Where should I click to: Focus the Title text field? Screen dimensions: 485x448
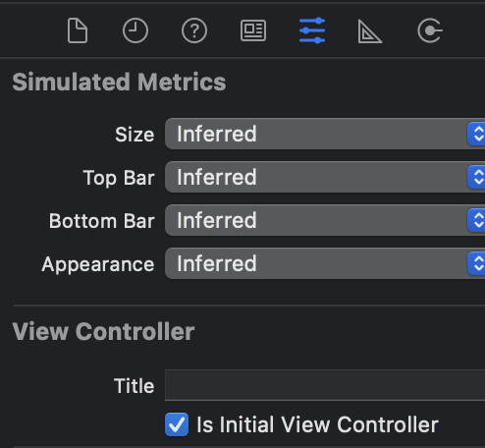(x=325, y=385)
